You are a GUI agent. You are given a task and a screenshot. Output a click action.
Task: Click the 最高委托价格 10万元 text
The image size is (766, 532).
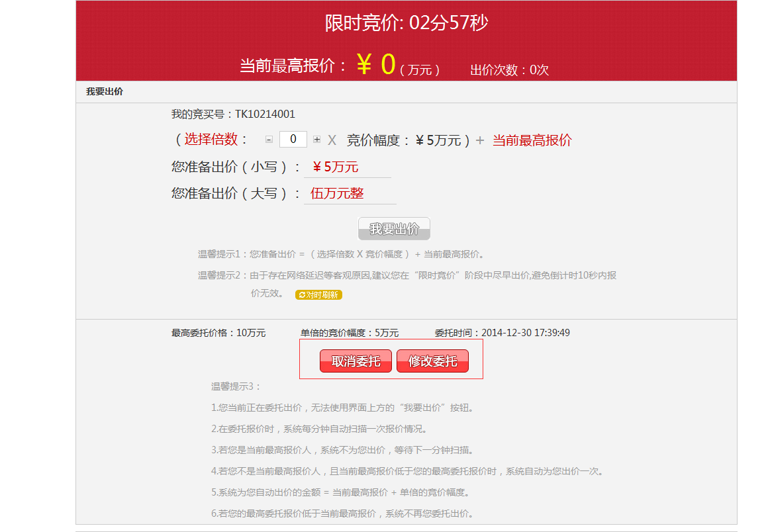pos(218,333)
